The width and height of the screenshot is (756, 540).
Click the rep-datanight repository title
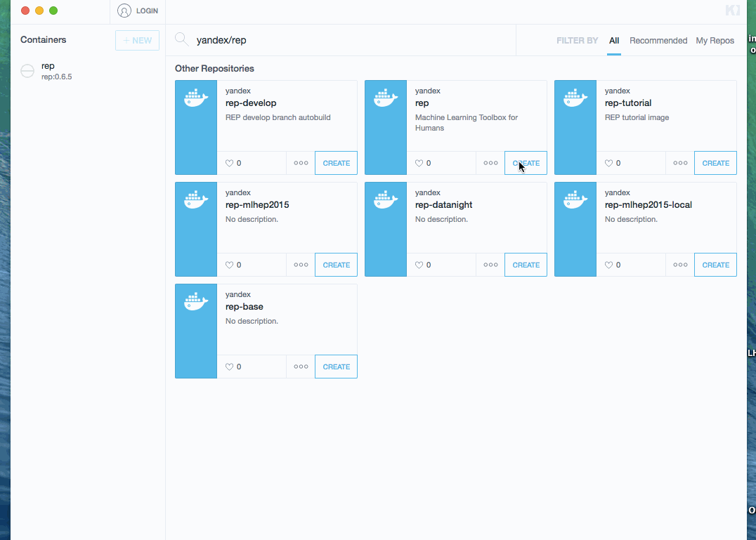(x=443, y=205)
